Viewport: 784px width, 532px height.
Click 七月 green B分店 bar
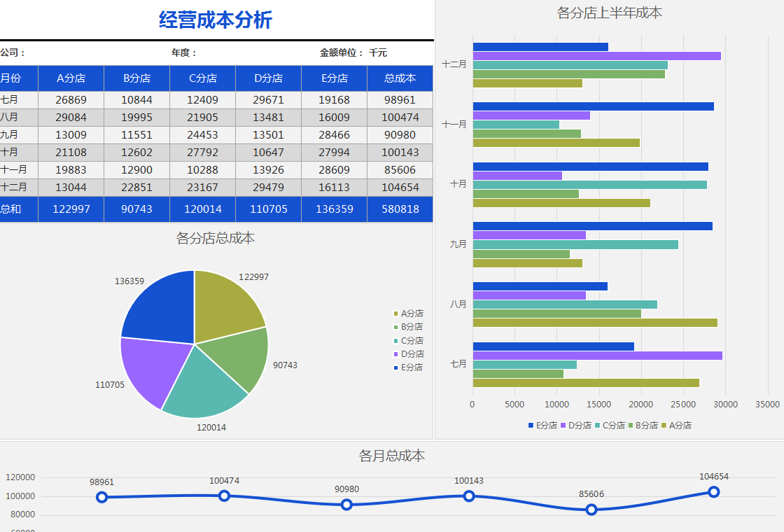tap(518, 374)
